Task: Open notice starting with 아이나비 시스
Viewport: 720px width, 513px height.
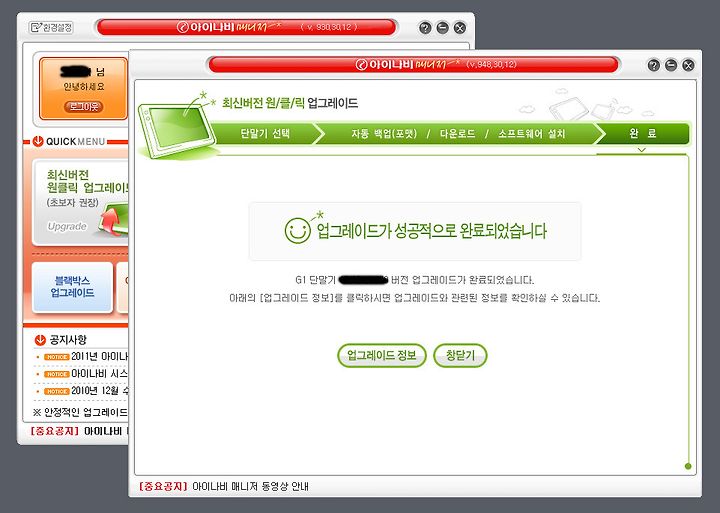Action: point(100,374)
